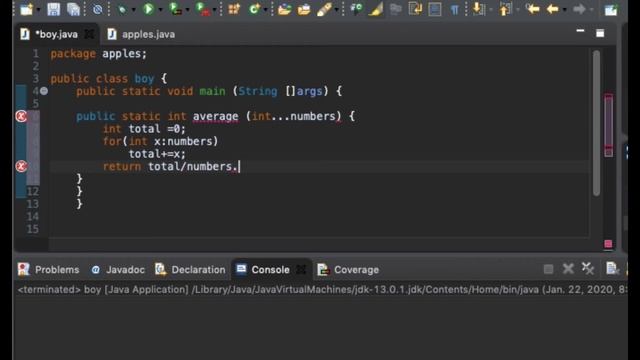The height and width of the screenshot is (360, 640).
Task: Toggle Block Selection Mode icon
Action: [435, 9]
